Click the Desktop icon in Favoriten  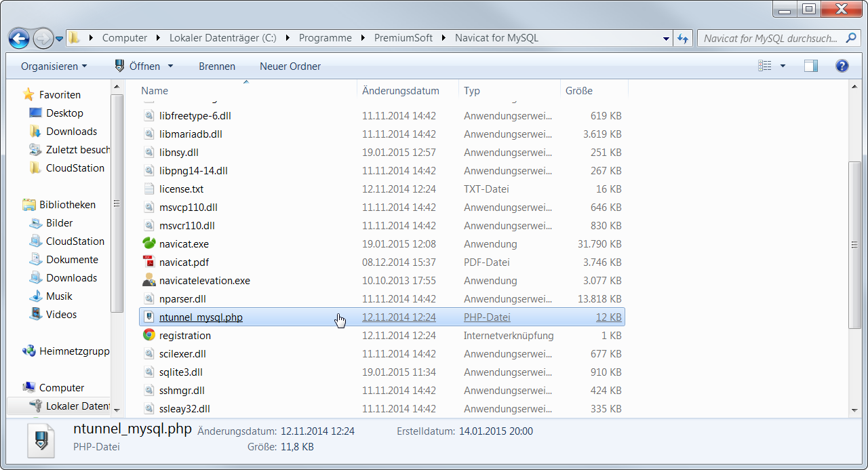pos(35,113)
